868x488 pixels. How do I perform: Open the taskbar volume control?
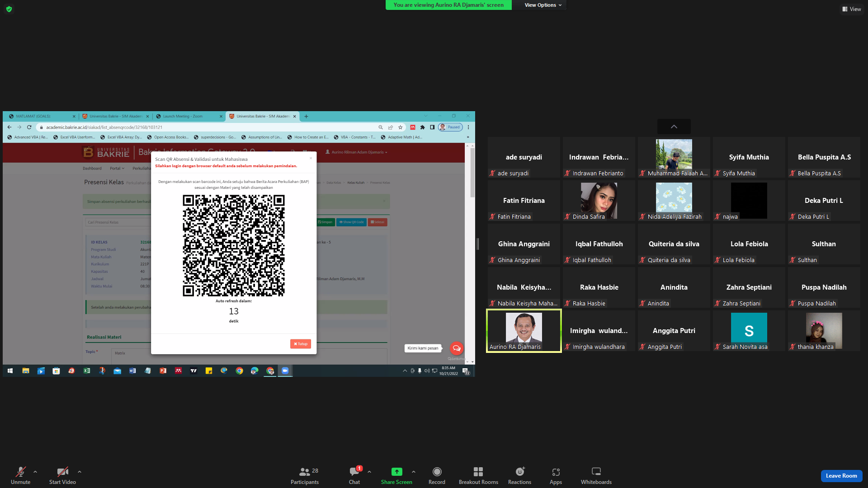(427, 371)
